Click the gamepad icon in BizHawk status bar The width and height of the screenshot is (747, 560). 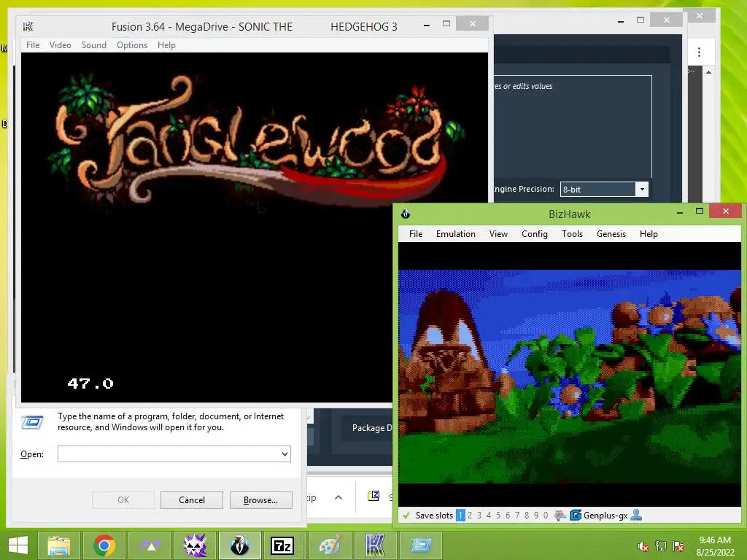(x=560, y=516)
